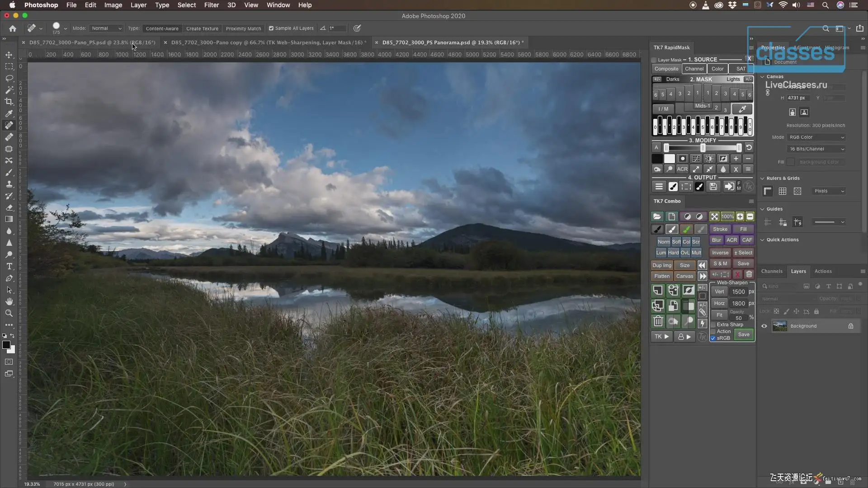Screen dimensions: 868x488
Task: Select the Lasso tool
Action: point(9,78)
